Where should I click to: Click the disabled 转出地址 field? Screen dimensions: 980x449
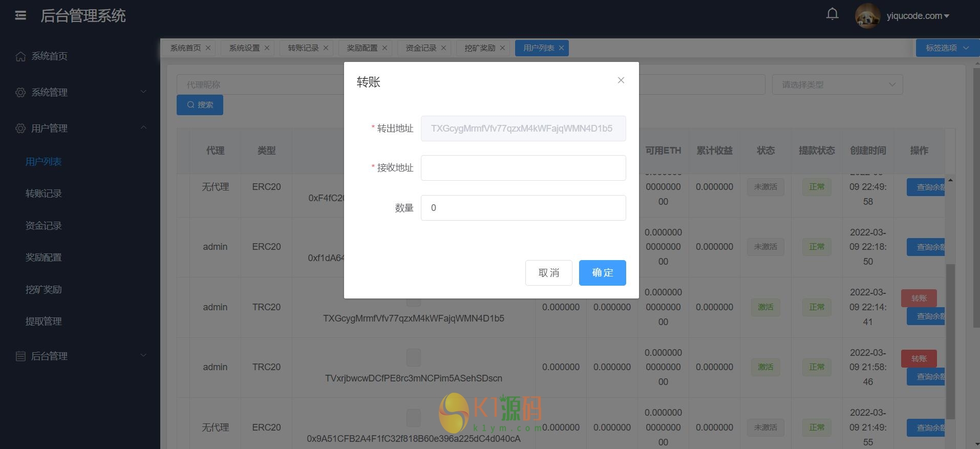pos(523,129)
